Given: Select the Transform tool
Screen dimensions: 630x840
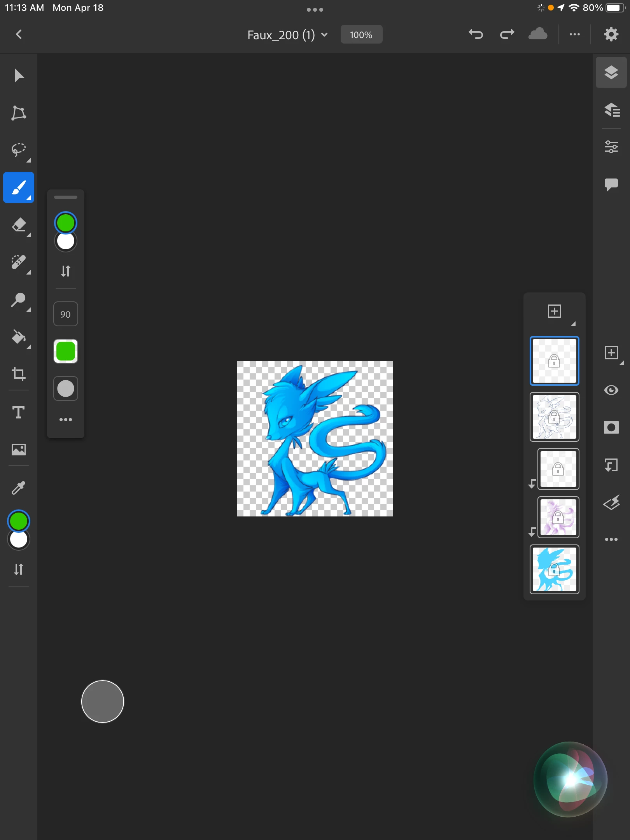Looking at the screenshot, I should [x=19, y=113].
